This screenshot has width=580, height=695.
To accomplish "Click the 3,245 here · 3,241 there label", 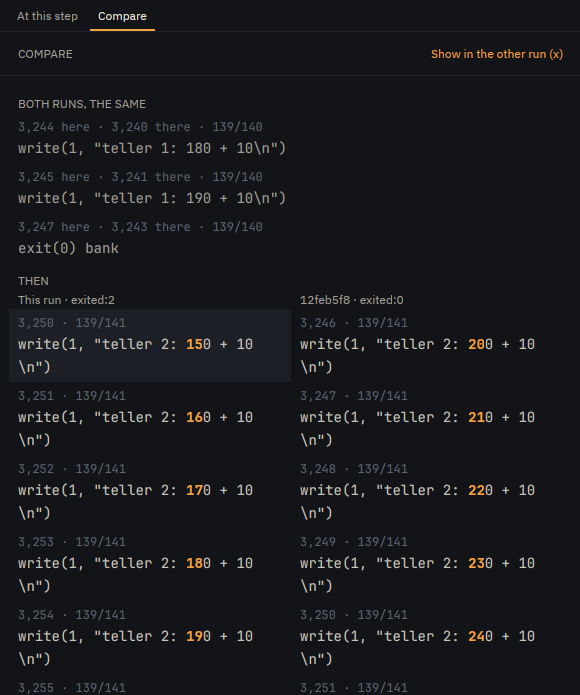I will 140,177.
